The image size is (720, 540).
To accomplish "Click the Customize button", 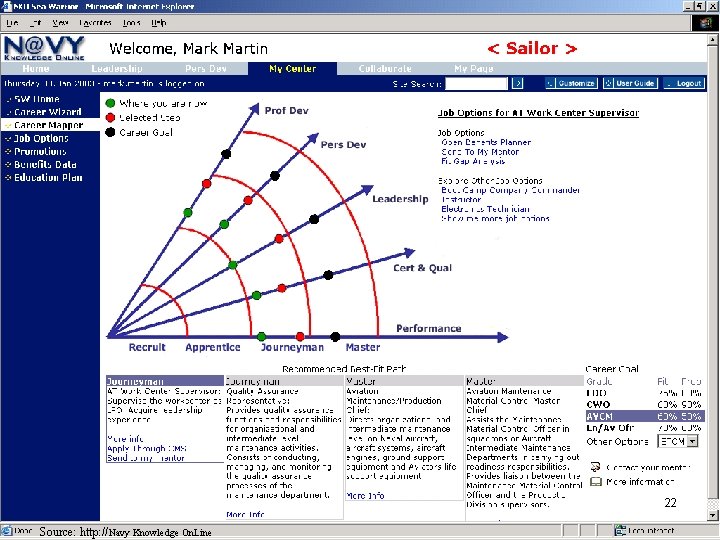I will [572, 83].
